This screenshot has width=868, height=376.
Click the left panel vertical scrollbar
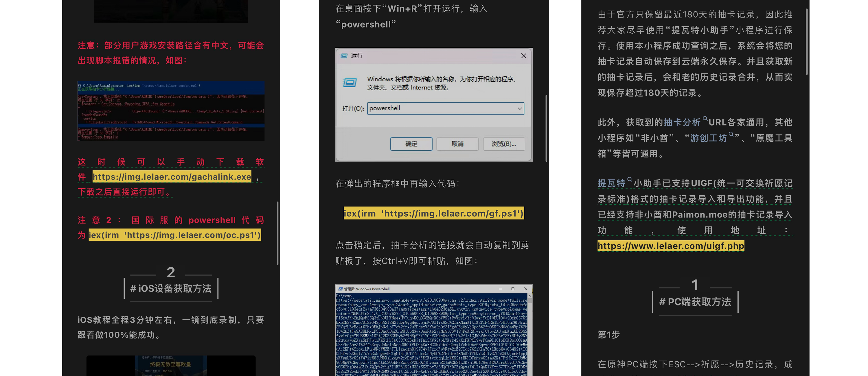pyautogui.click(x=277, y=233)
